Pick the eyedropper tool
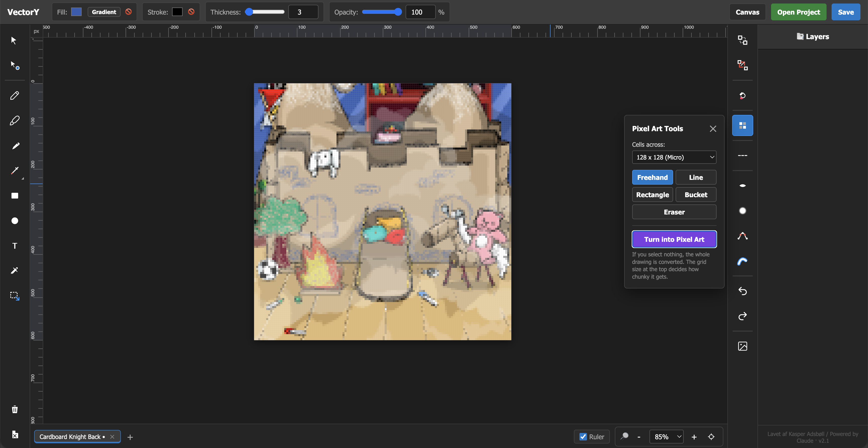This screenshot has height=448, width=868. click(15, 271)
